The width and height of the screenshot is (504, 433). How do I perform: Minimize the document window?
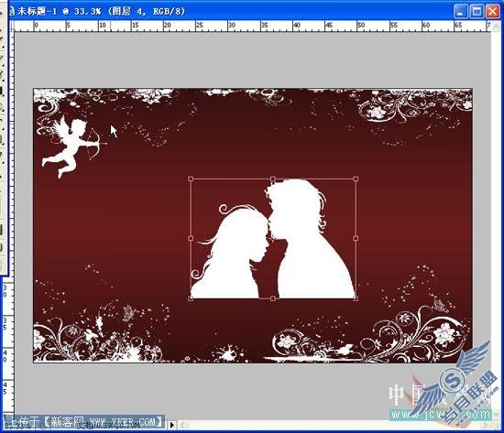pyautogui.click(x=460, y=12)
